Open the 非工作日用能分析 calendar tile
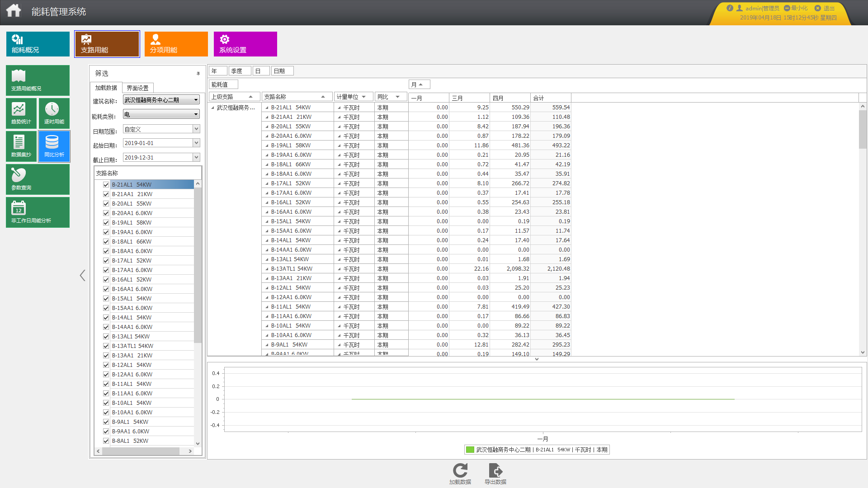868x488 pixels. coord(38,212)
